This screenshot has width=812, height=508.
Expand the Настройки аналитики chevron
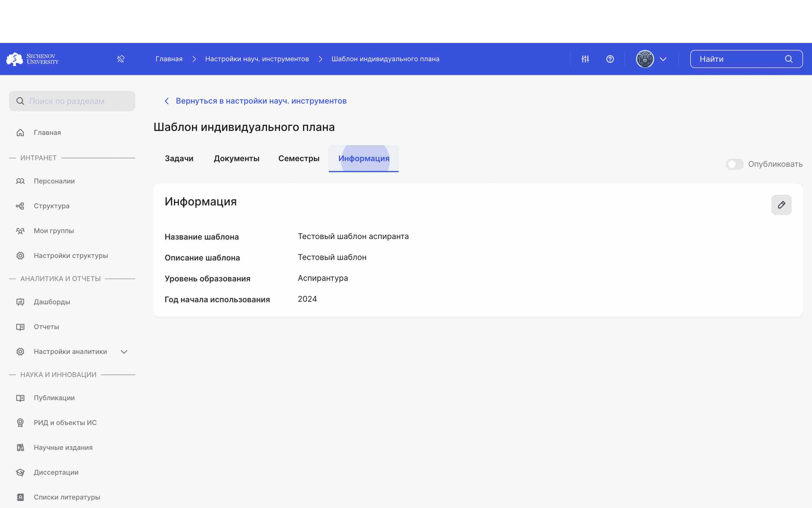coord(124,352)
